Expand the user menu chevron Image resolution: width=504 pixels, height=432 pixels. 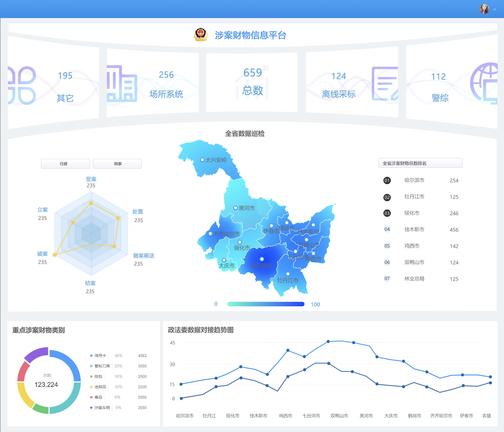point(494,9)
